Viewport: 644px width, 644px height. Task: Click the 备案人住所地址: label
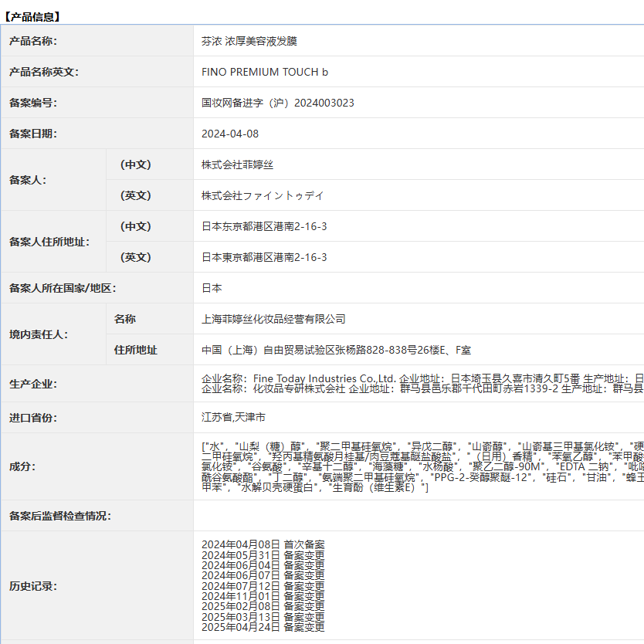pyautogui.click(x=49, y=242)
